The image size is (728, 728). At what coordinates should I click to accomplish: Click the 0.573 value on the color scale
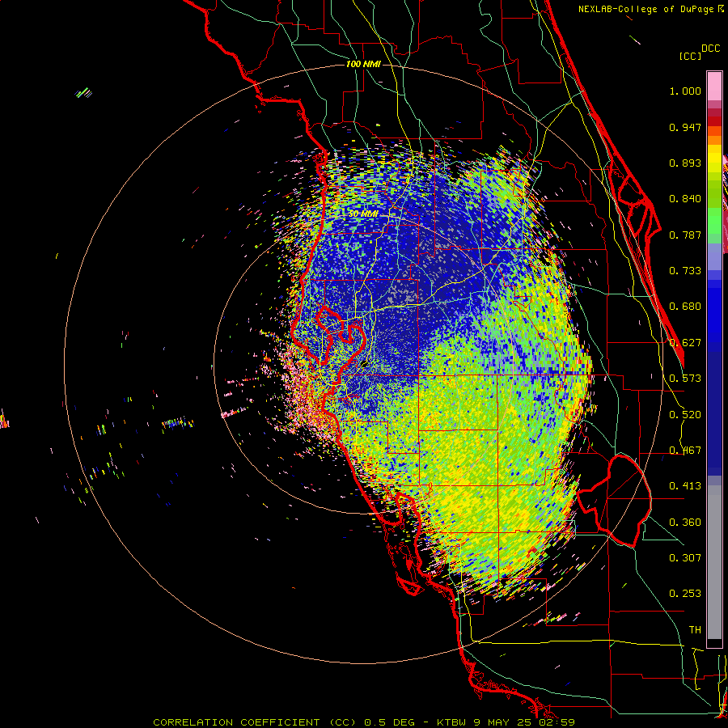(x=685, y=379)
